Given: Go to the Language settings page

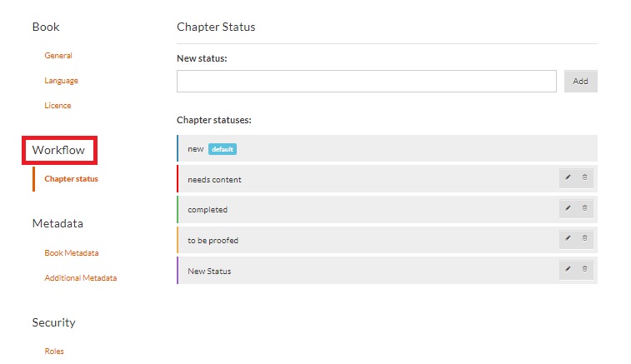Looking at the screenshot, I should [61, 81].
